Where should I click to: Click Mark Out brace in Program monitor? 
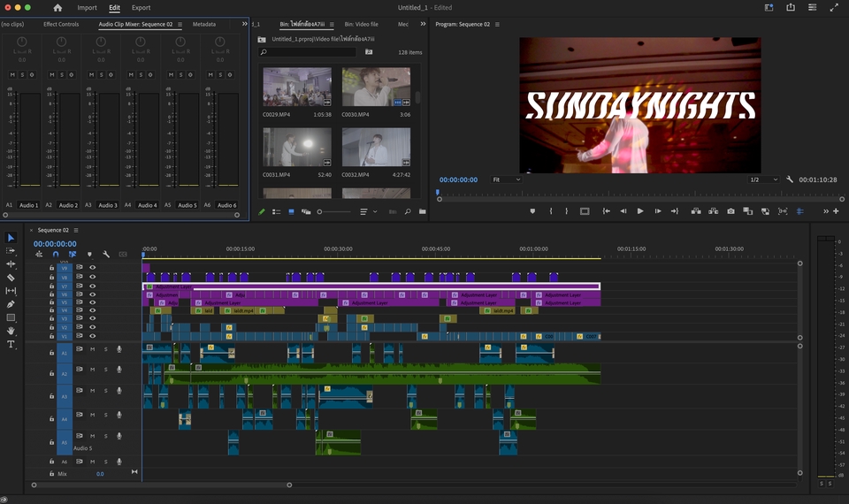tap(566, 211)
